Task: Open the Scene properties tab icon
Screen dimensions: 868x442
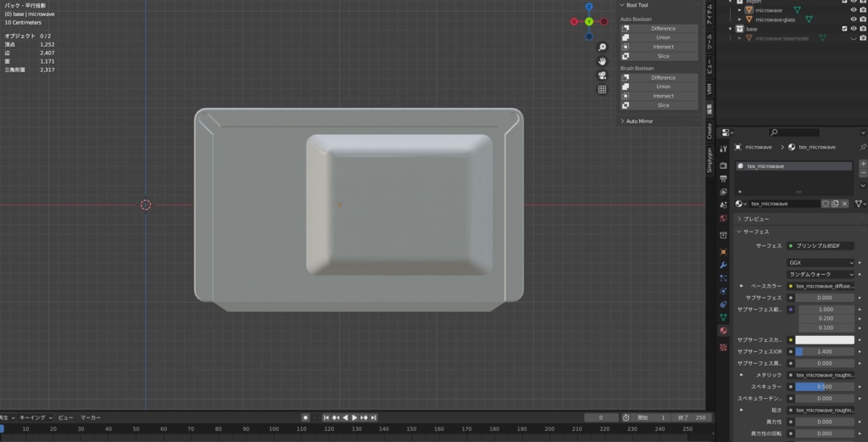Action: [x=723, y=205]
